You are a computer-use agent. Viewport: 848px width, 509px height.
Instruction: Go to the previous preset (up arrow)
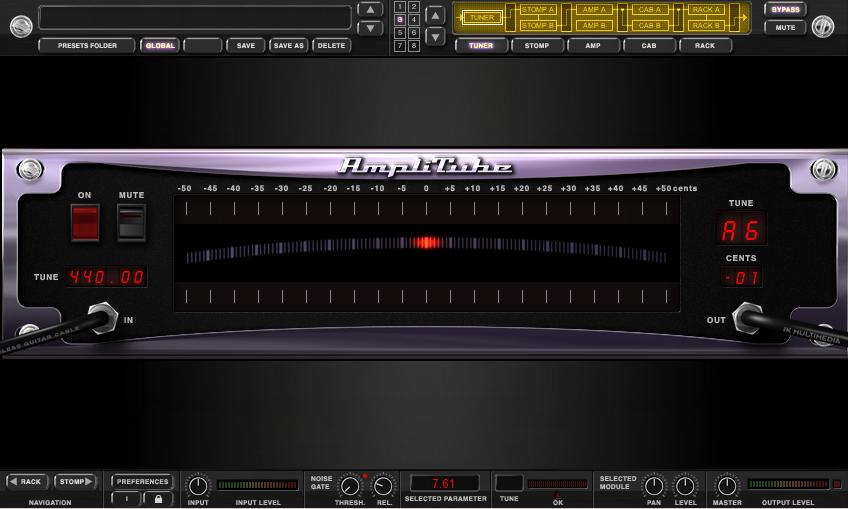[x=370, y=10]
